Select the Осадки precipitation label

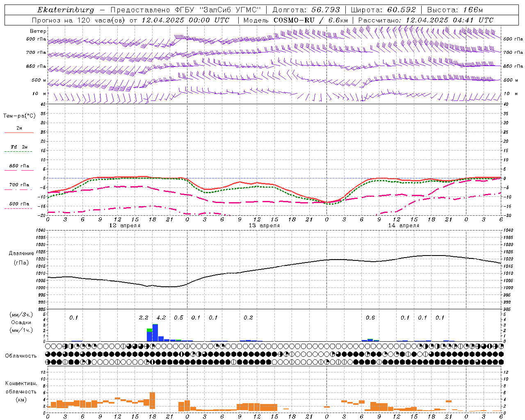click(21, 322)
